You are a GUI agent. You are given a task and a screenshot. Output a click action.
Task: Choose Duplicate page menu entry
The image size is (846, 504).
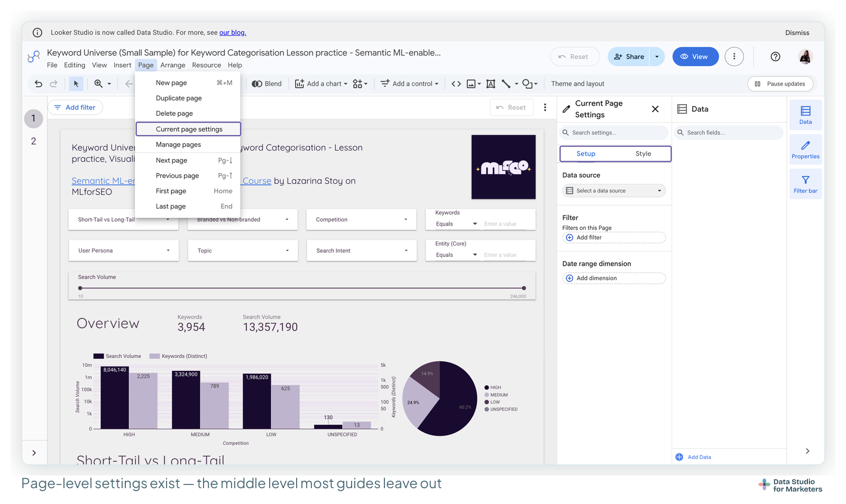click(x=188, y=98)
